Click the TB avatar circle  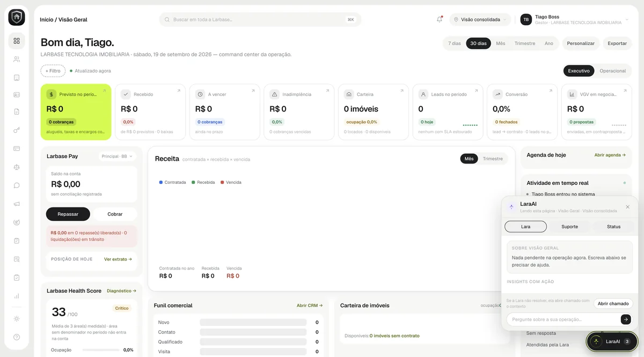526,19
